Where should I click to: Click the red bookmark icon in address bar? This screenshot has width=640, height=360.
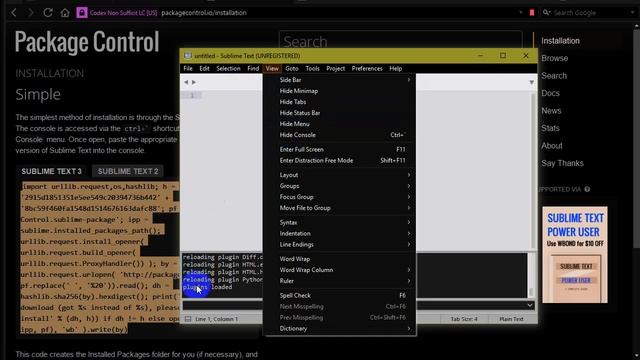(x=531, y=13)
